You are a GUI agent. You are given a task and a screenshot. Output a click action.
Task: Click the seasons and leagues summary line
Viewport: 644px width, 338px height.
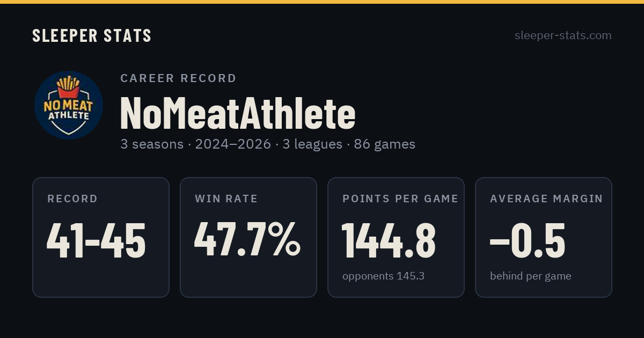coord(268,144)
